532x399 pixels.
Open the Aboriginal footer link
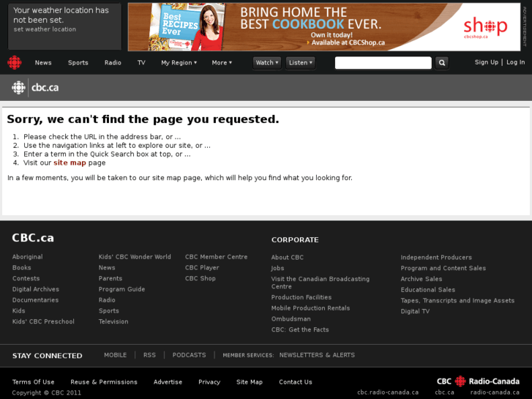(28, 257)
